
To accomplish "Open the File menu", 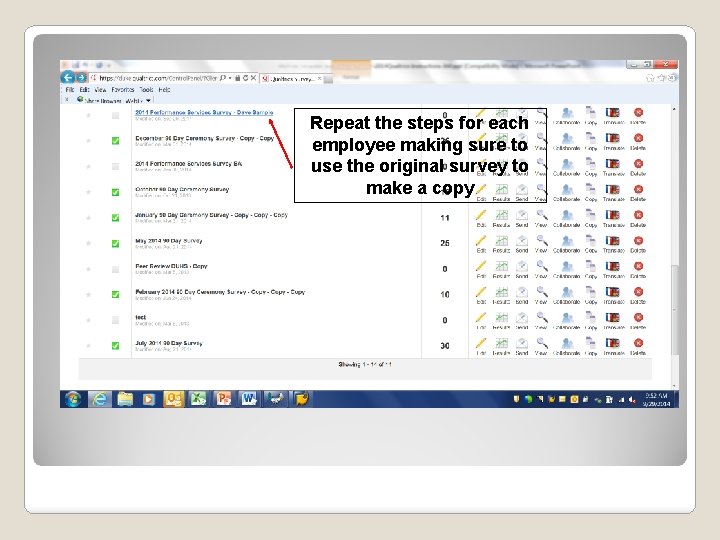I will click(x=70, y=90).
